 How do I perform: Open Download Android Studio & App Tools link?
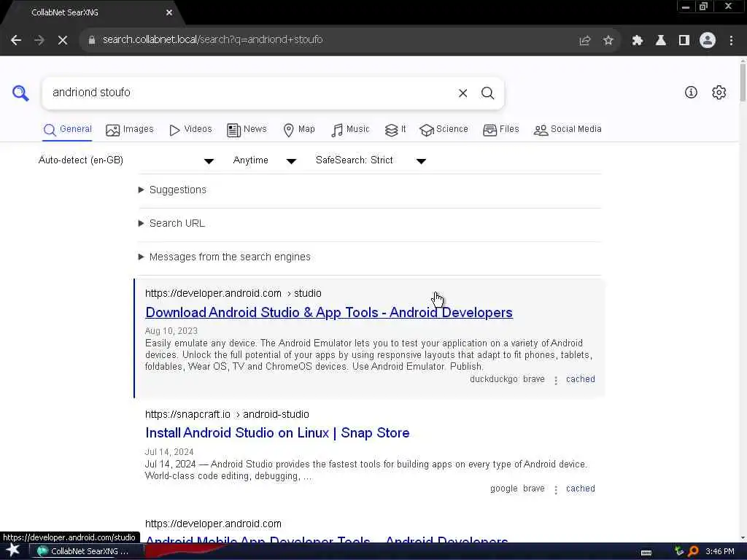pos(329,312)
